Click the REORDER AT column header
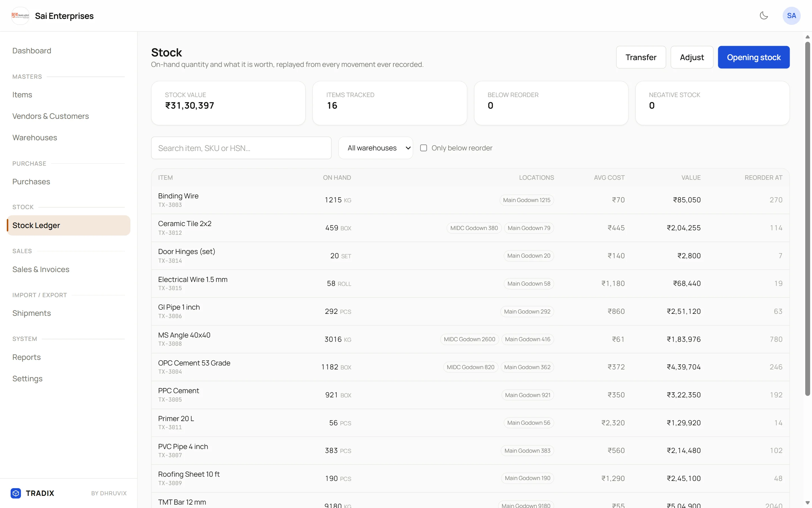The image size is (812, 508). click(x=763, y=178)
